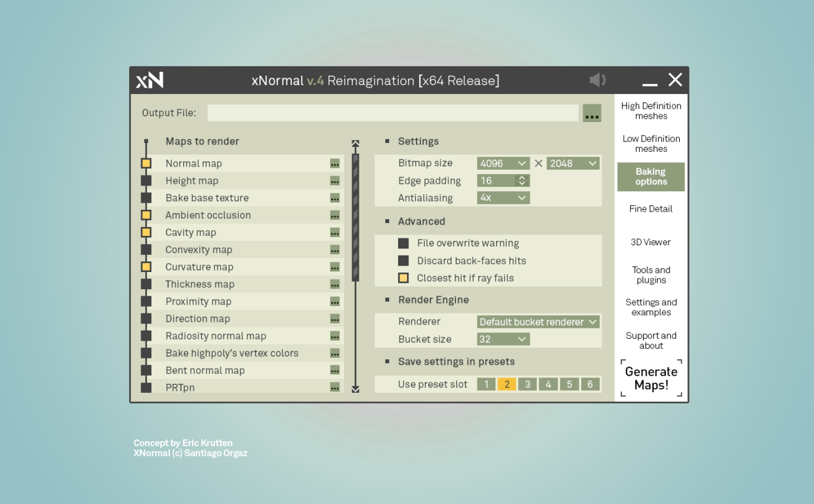Screen dimensions: 814x504
Task: Enable the Bake base texture checkbox
Action: pyautogui.click(x=146, y=198)
